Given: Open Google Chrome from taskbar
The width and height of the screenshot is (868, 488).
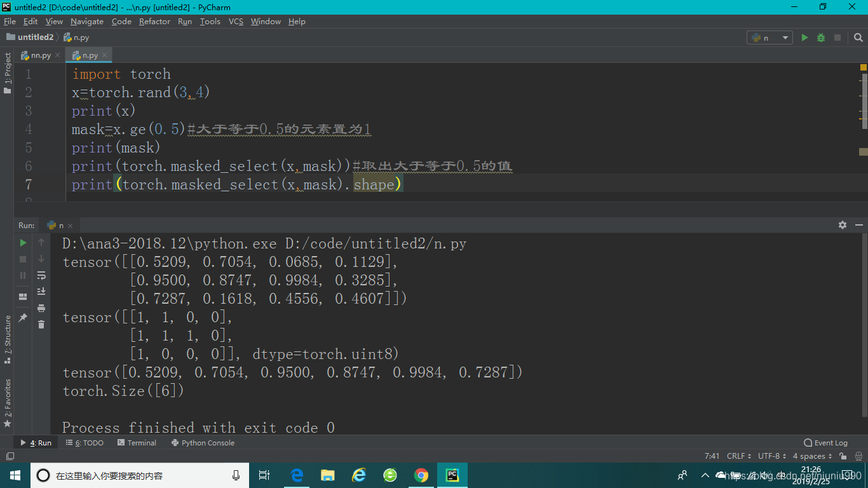Looking at the screenshot, I should pos(421,475).
